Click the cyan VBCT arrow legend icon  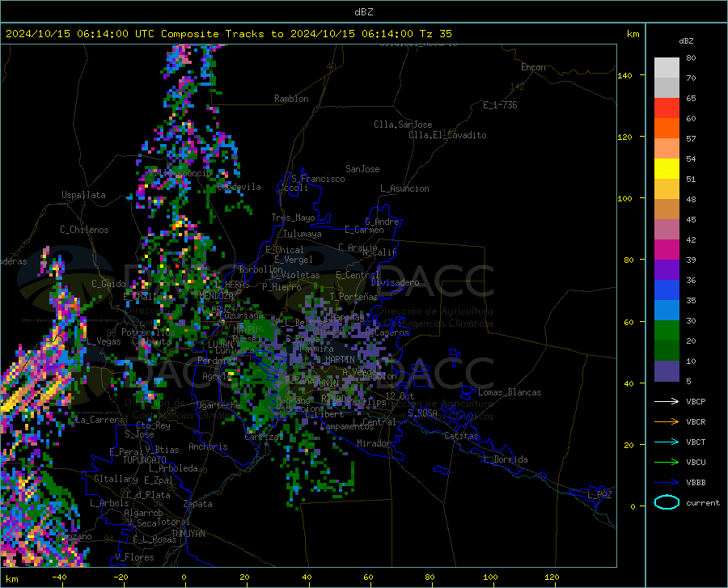(x=667, y=442)
